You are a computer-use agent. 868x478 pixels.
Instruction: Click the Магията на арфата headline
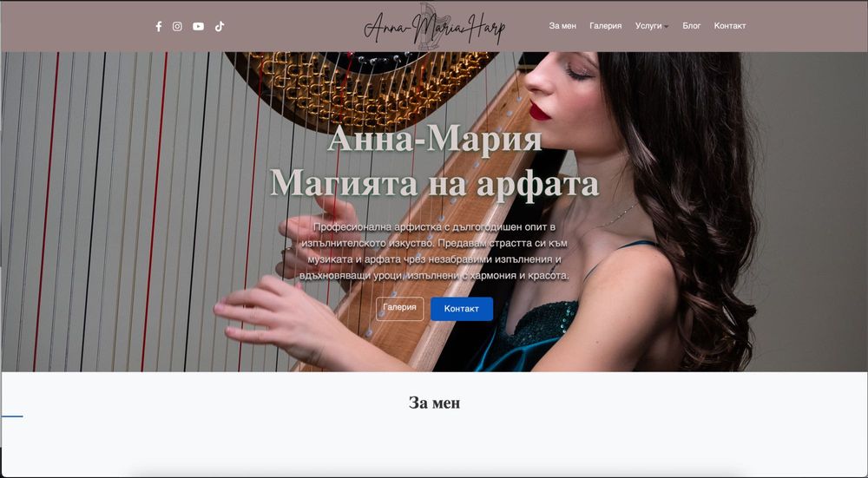[435, 182]
